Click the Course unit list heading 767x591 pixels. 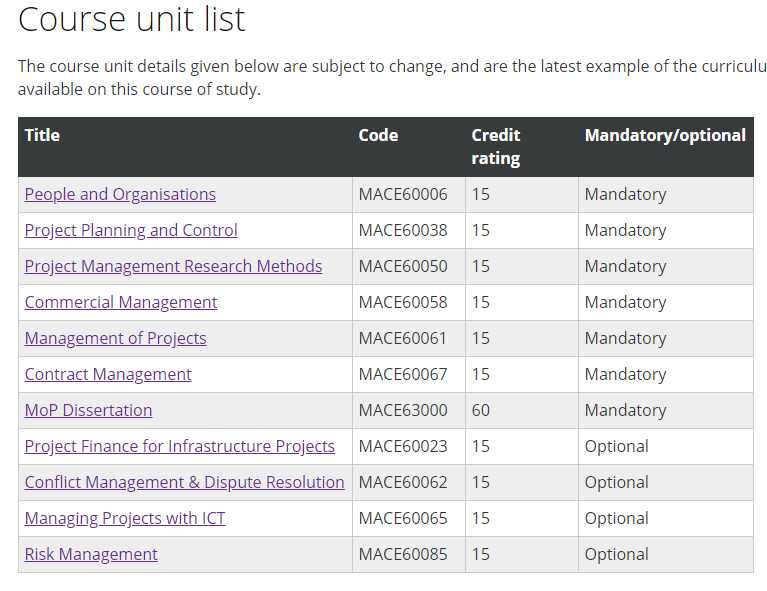[132, 20]
